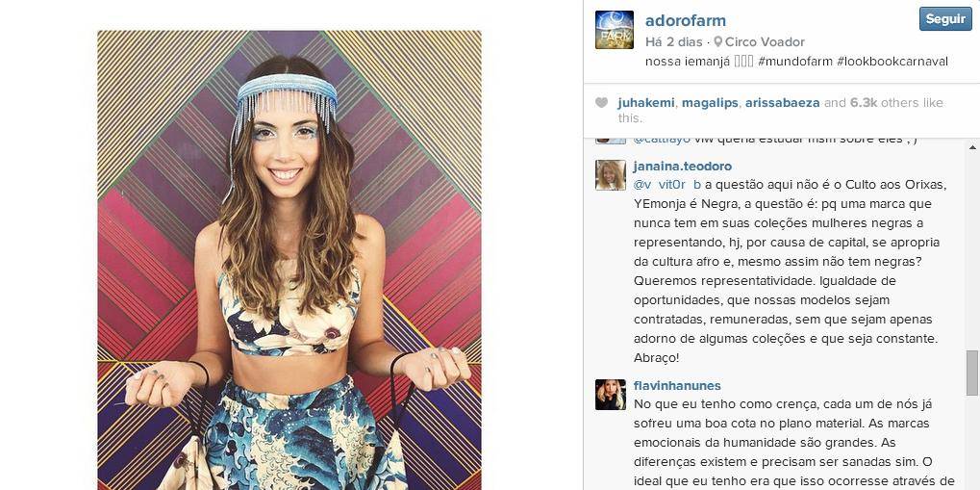Screen dimensions: 980x490
Task: Open the Circo Voador location link
Action: click(765, 42)
